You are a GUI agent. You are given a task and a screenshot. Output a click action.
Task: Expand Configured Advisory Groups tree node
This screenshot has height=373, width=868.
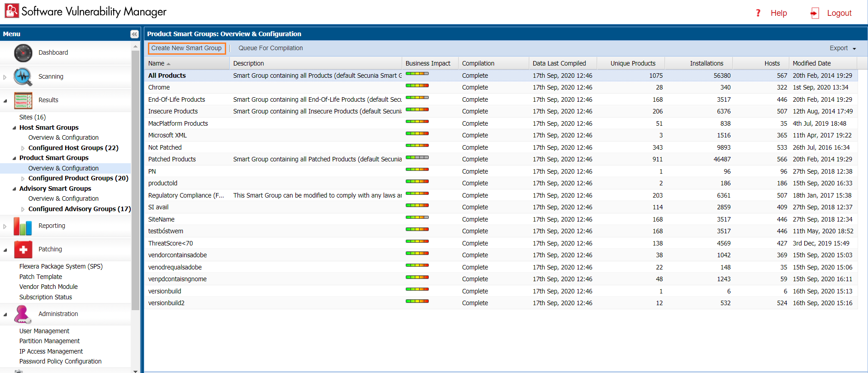23,209
